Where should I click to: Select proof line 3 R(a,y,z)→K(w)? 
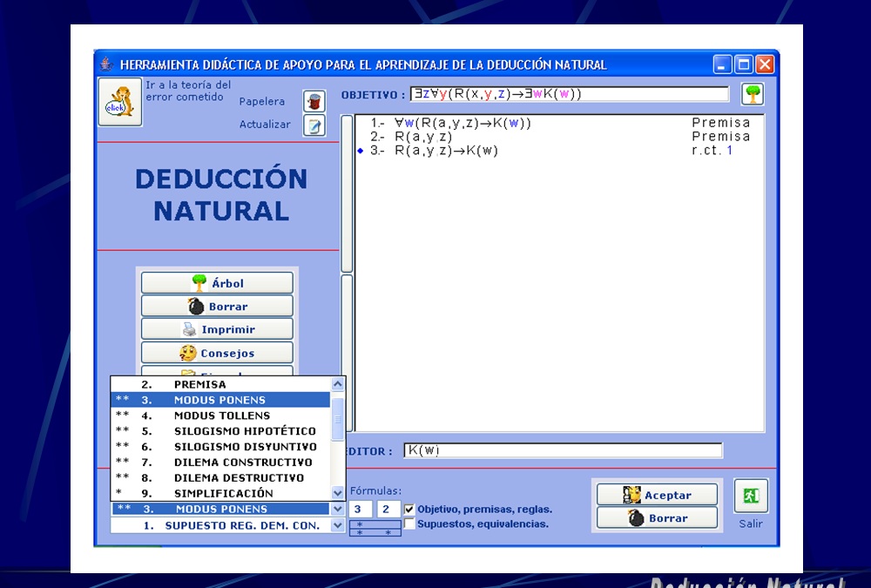tap(447, 151)
